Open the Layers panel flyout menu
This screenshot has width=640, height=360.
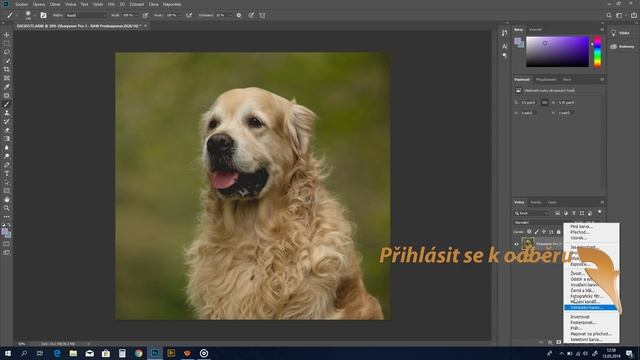coord(602,202)
